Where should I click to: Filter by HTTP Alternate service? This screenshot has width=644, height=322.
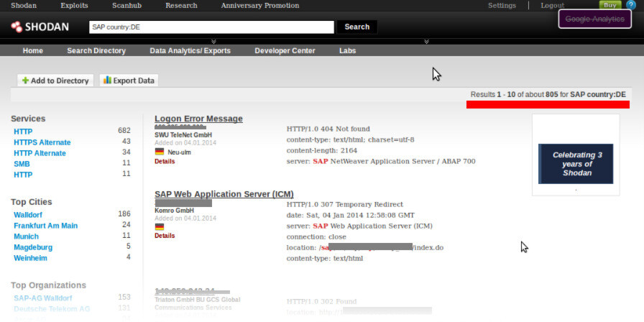point(40,153)
